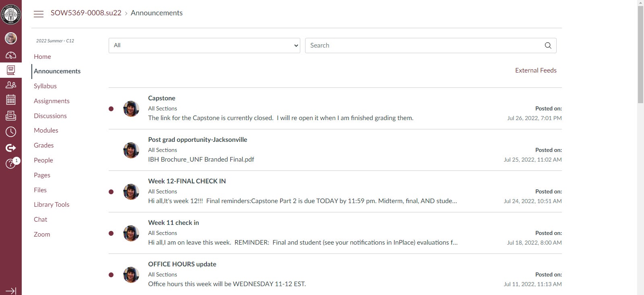This screenshot has height=295, width=644.
Task: Click the Courses book icon
Action: [x=11, y=70]
